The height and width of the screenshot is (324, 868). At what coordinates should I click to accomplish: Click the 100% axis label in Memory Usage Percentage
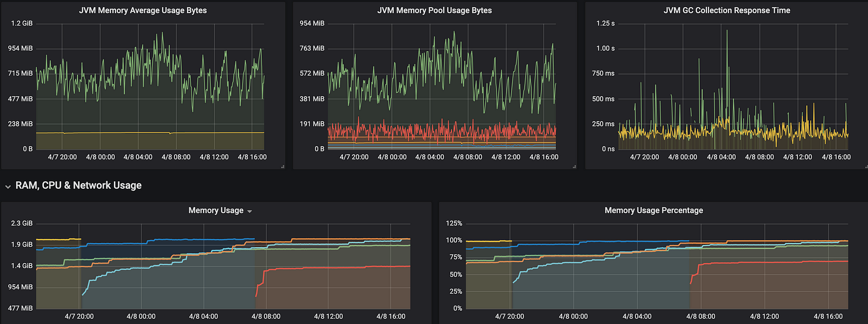tap(454, 240)
